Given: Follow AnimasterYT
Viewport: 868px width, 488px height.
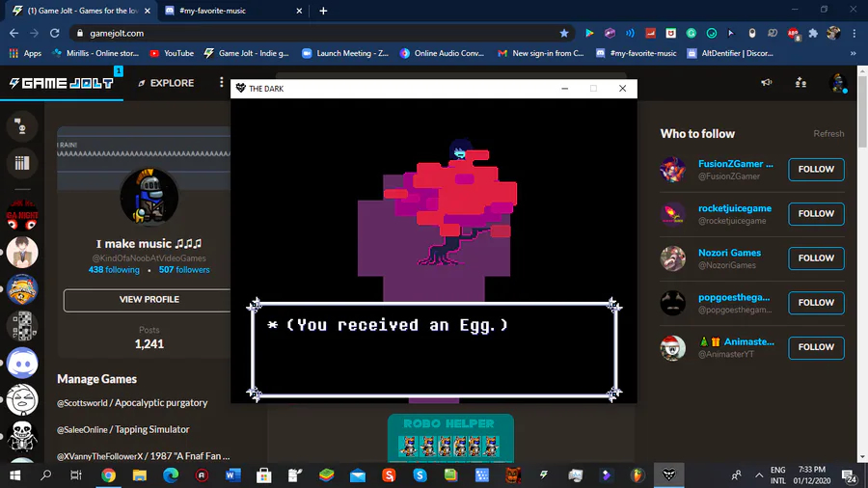Looking at the screenshot, I should (x=816, y=347).
